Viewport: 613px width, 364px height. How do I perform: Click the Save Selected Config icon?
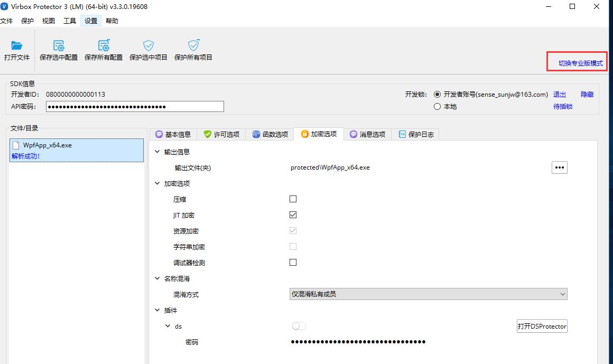(x=59, y=45)
